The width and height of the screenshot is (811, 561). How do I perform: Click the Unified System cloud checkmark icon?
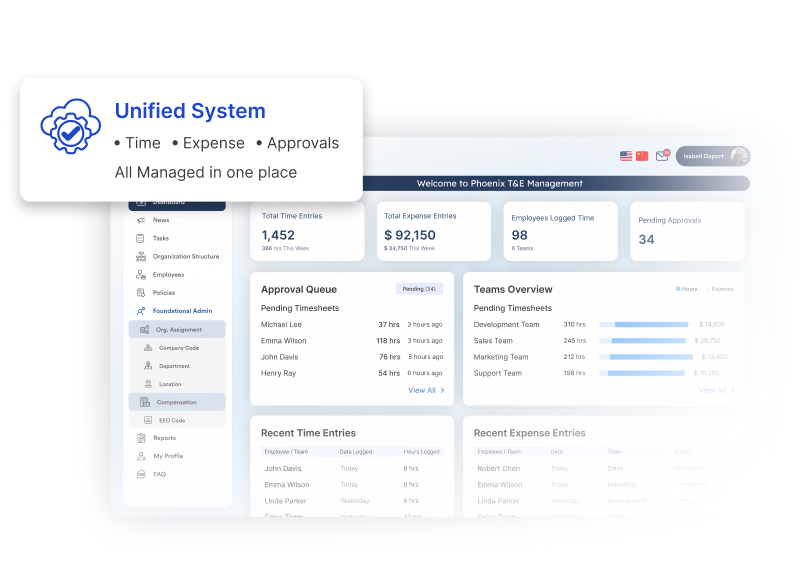pyautogui.click(x=71, y=126)
